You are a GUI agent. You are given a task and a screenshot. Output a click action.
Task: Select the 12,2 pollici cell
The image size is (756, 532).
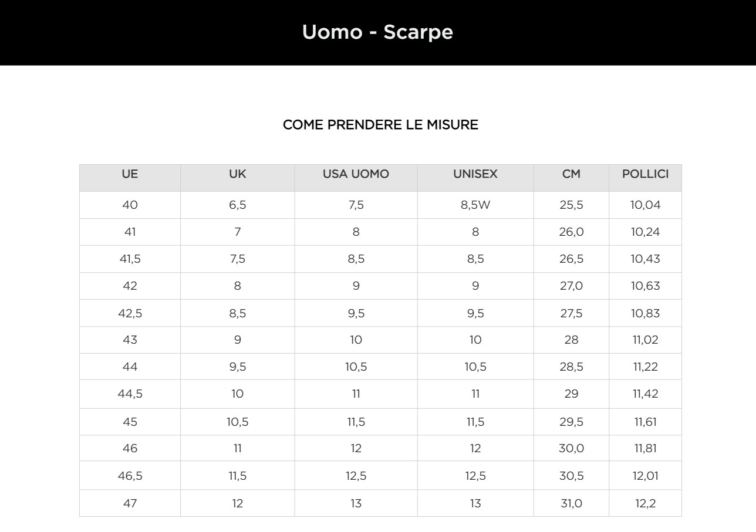(x=645, y=503)
